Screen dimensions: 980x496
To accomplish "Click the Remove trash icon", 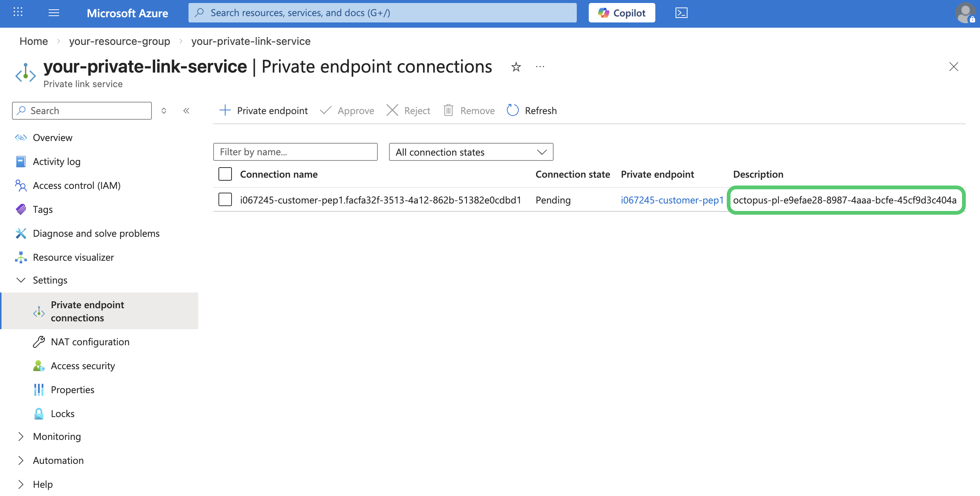I will coord(449,110).
